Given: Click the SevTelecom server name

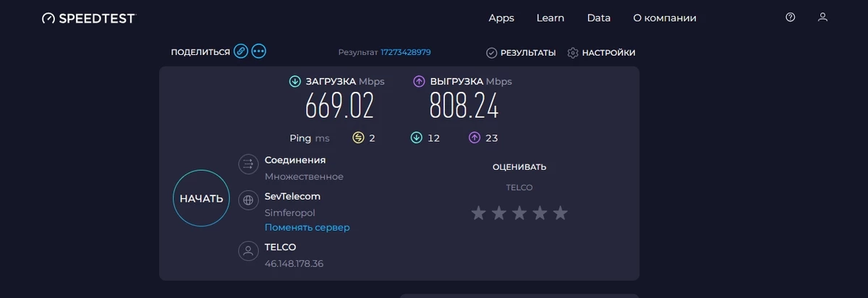Looking at the screenshot, I should pos(292,196).
